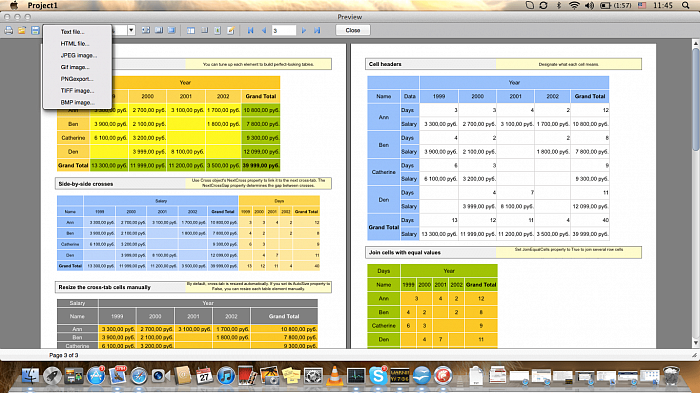Click the Close preview button
This screenshot has height=393, width=700.
pos(353,30)
